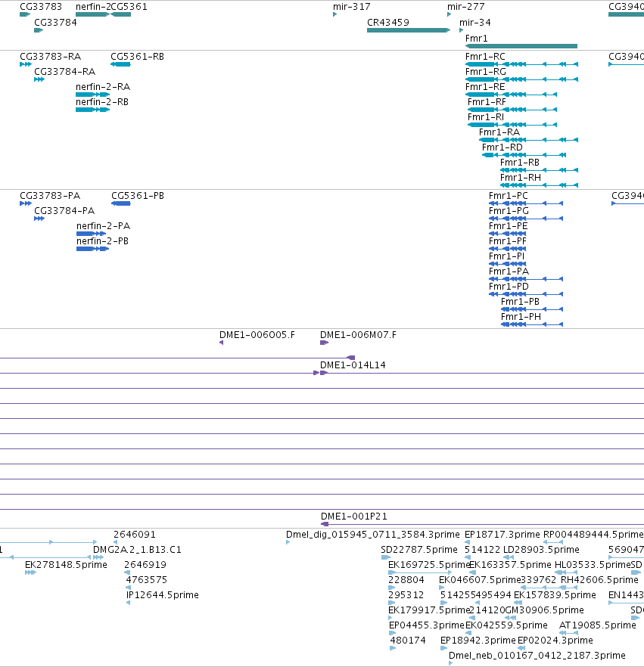644x667 pixels.
Task: Open the CG33783-RA transcript
Action: tap(26, 64)
